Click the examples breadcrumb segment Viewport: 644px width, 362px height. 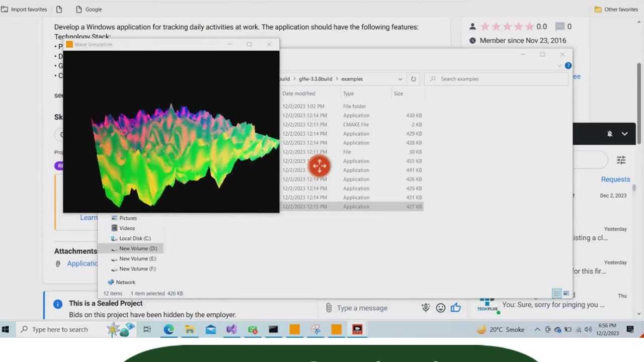pos(352,79)
